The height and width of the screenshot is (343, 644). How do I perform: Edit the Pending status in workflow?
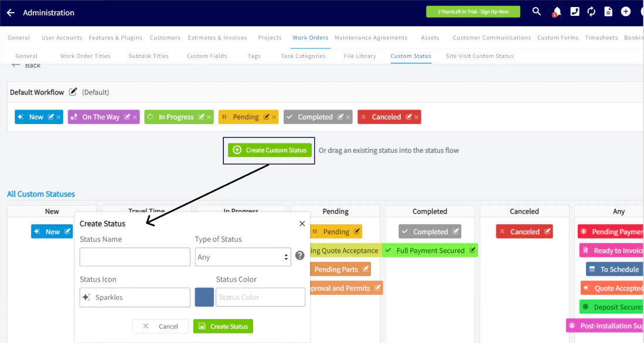[266, 117]
